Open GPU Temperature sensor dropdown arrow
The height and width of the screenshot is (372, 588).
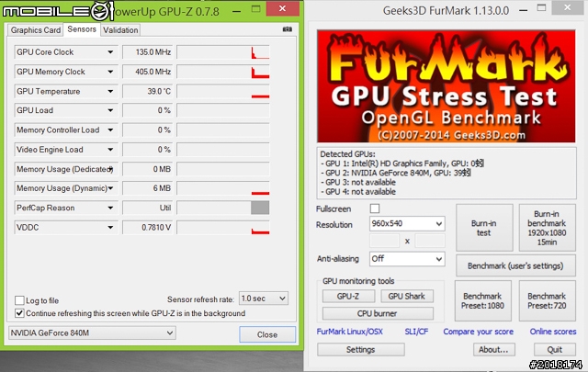pos(110,91)
